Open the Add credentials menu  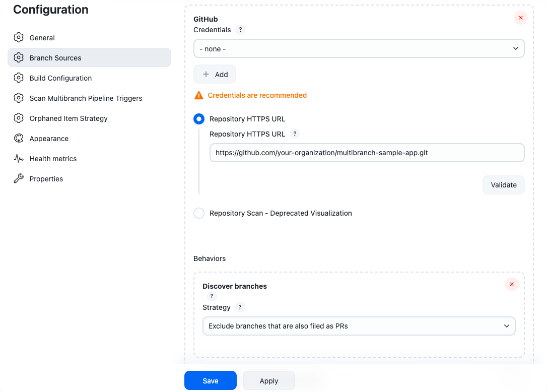[215, 75]
